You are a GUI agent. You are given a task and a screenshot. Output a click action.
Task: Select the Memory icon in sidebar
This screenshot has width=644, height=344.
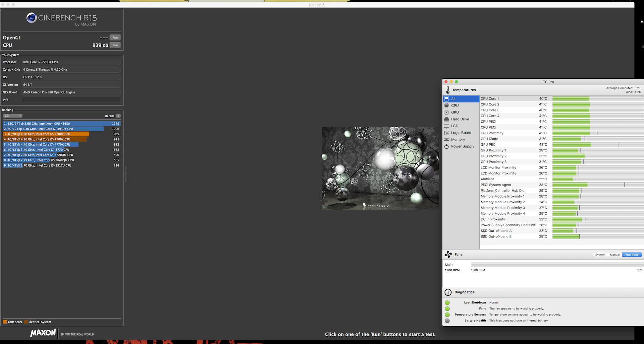(x=446, y=140)
